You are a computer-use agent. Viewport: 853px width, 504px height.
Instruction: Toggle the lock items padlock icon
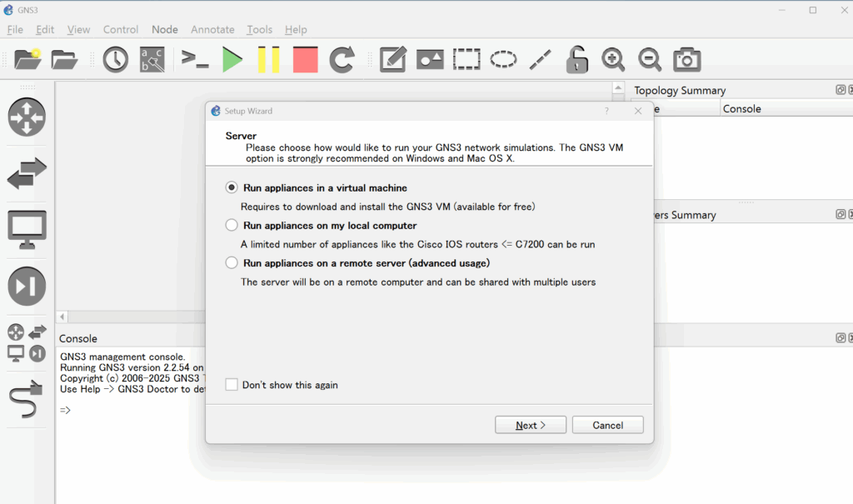[576, 59]
